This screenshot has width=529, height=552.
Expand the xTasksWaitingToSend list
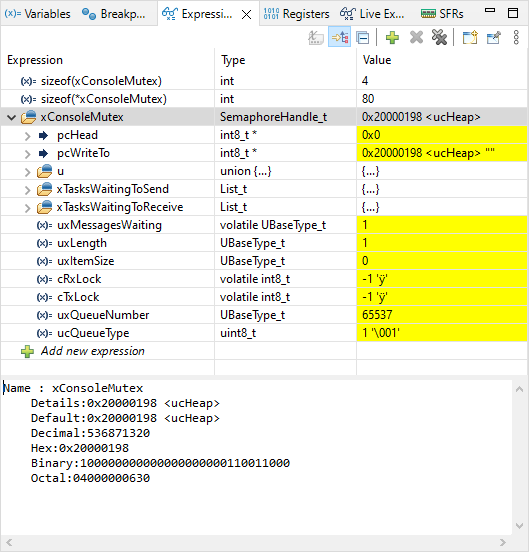(28, 190)
